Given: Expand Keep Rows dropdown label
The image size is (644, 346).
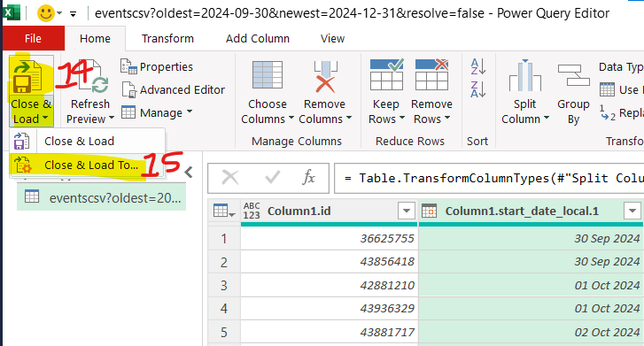Looking at the screenshot, I should (386, 111).
